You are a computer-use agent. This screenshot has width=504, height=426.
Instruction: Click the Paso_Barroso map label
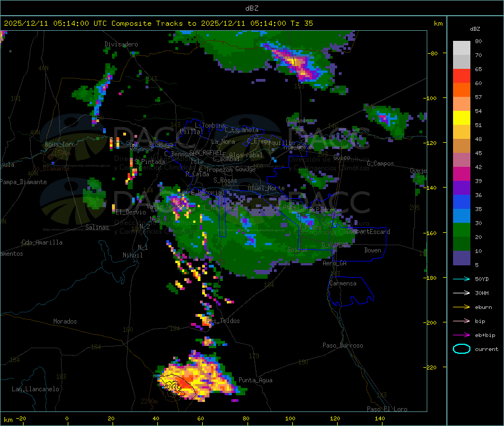(x=343, y=345)
